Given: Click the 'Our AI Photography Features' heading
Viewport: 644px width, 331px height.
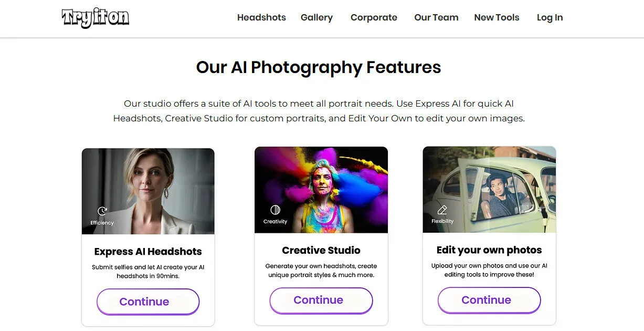Looking at the screenshot, I should (x=318, y=67).
